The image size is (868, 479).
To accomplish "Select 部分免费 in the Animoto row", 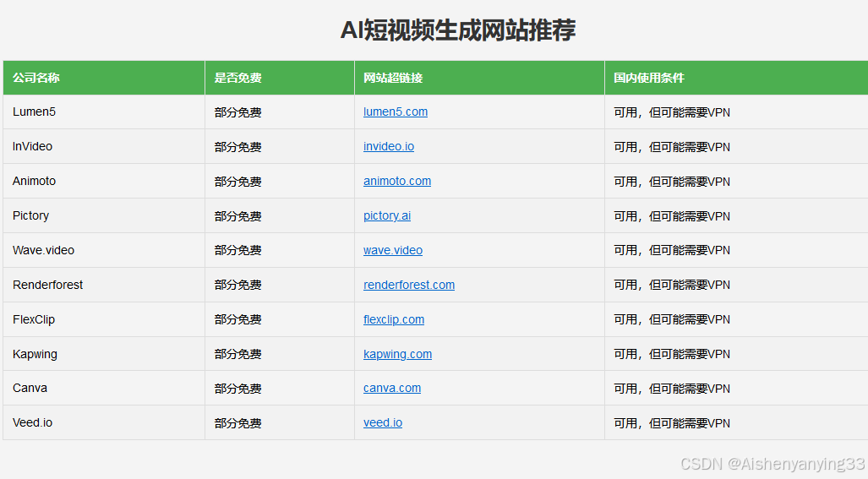I will (238, 182).
